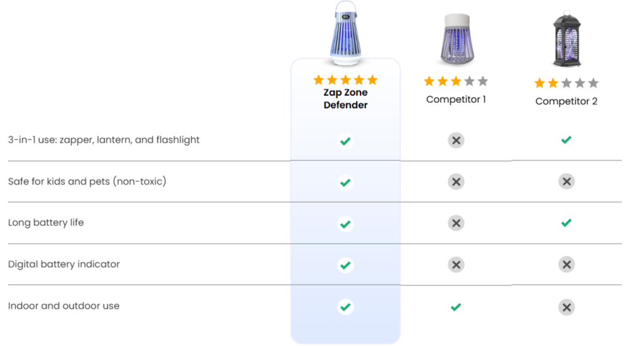Click Zap Zone Defender's indoor and outdoor checkmark
The height and width of the screenshot is (346, 644).
click(345, 307)
